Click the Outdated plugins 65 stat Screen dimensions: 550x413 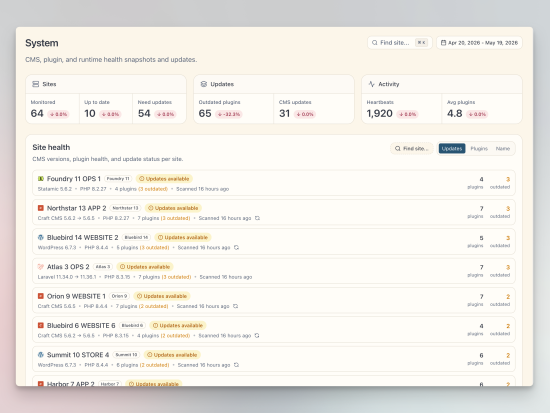pos(234,109)
